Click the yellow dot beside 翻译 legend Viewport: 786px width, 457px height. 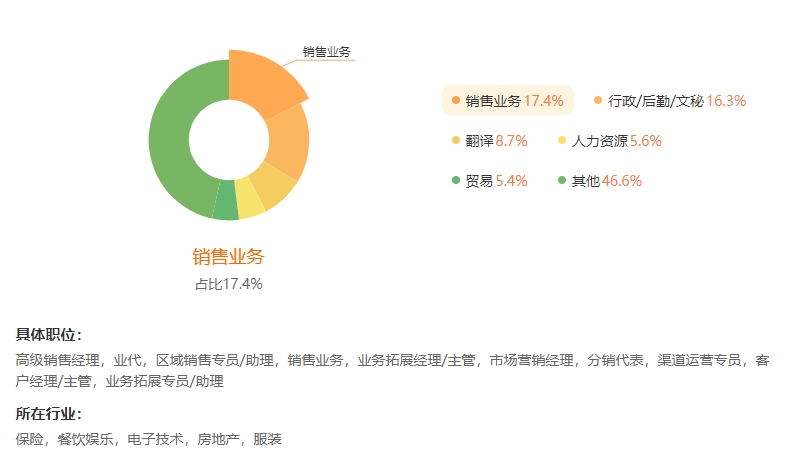click(457, 141)
